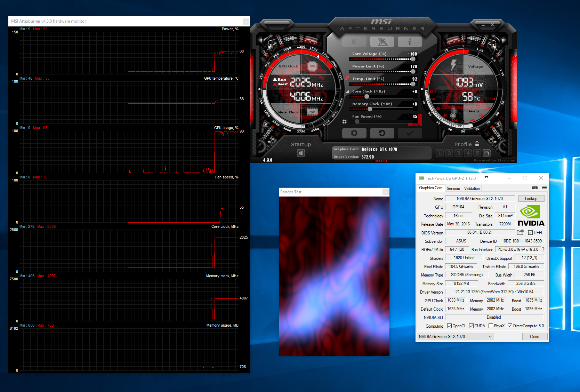Toggle the power-temp limit link icon
The image size is (580, 392).
point(347,78)
